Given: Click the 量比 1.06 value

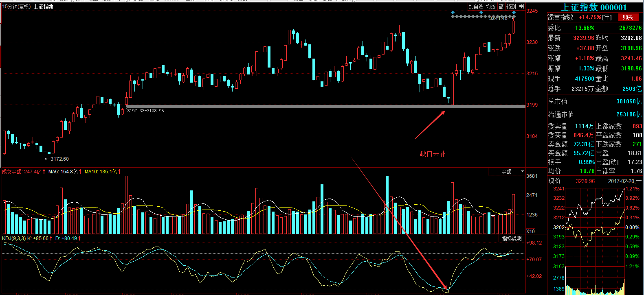Looking at the screenshot, I should click(x=636, y=79).
